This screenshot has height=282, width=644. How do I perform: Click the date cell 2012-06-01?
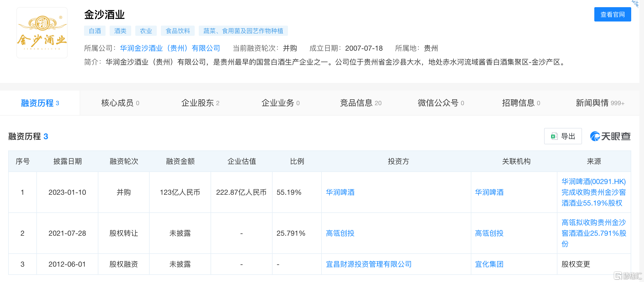(x=67, y=264)
